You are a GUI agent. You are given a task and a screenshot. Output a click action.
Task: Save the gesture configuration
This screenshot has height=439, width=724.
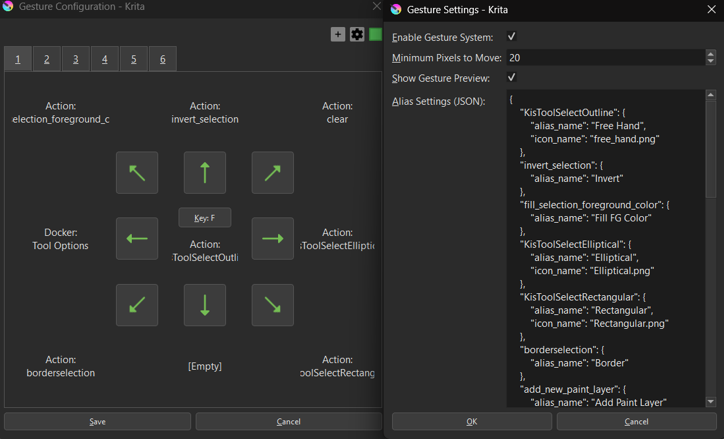(97, 421)
